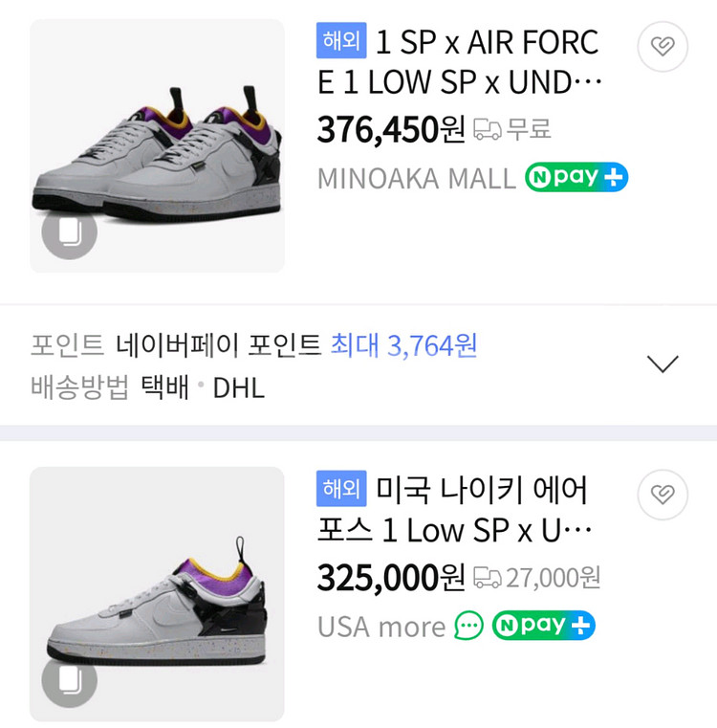Tap 해외 badge on first listing
Viewport: 717px width, 728px height.
coord(339,41)
